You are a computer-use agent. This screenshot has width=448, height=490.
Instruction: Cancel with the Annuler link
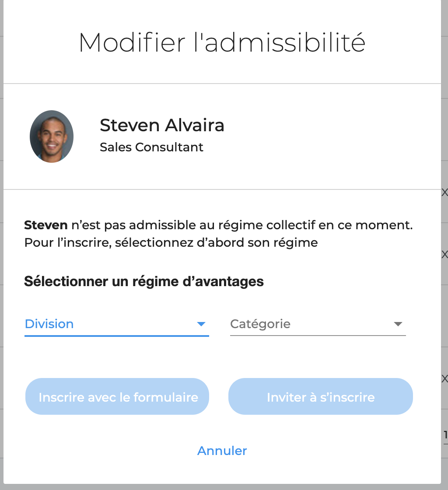pos(222,451)
